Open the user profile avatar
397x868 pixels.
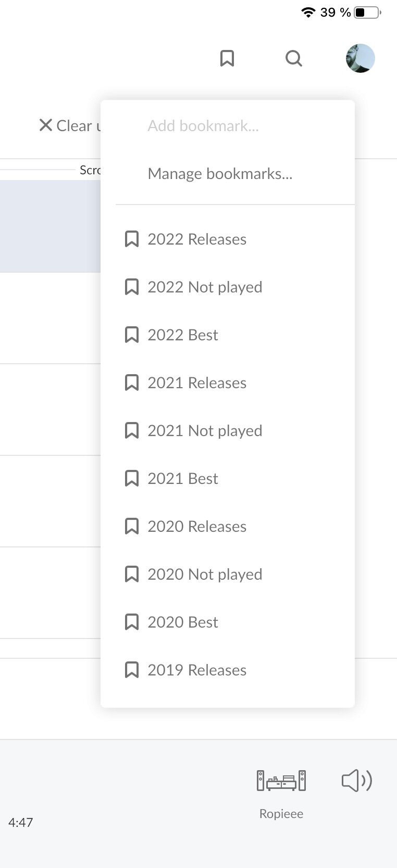(361, 58)
